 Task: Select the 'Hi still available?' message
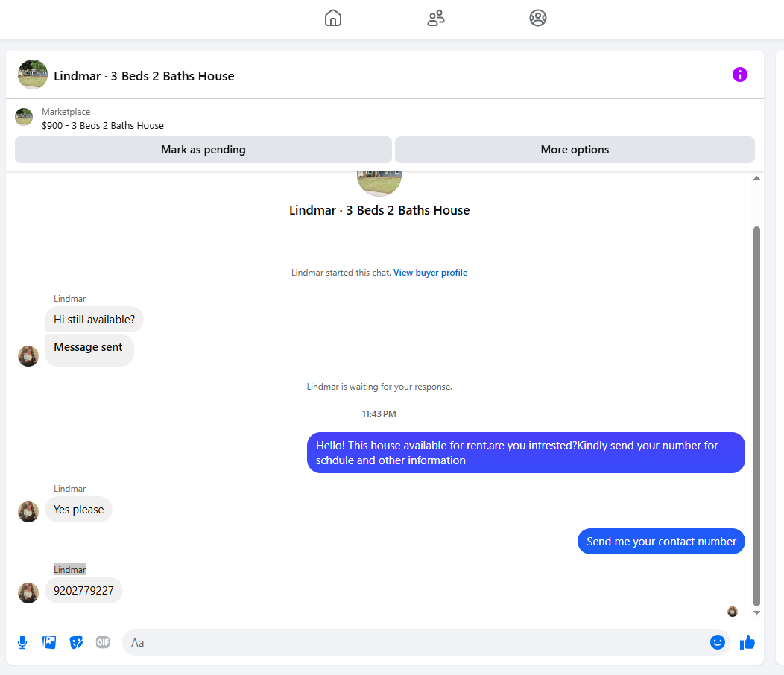[94, 320]
